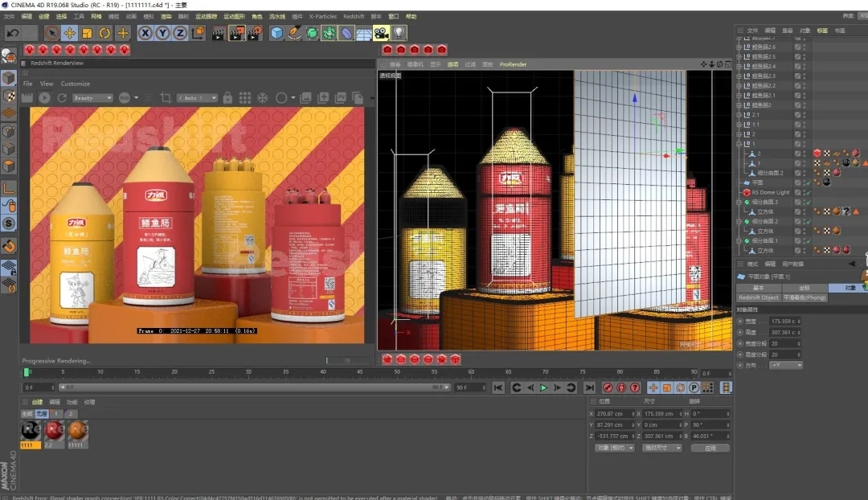Click the blue deformer capsule icon

tap(346, 33)
